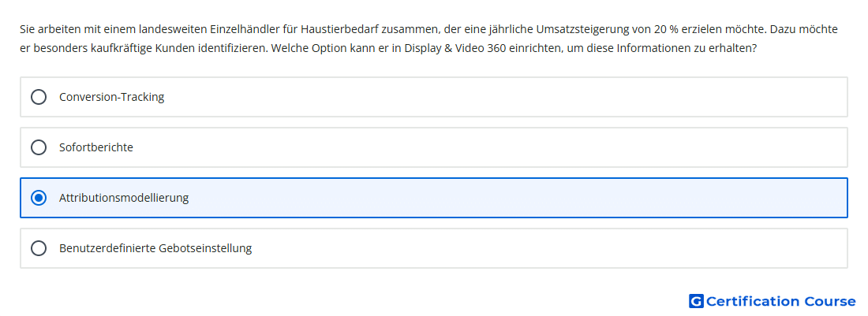Click the Benutzerdefinierte Gebotseinstellung label text
This screenshot has width=868, height=316.
tap(155, 248)
